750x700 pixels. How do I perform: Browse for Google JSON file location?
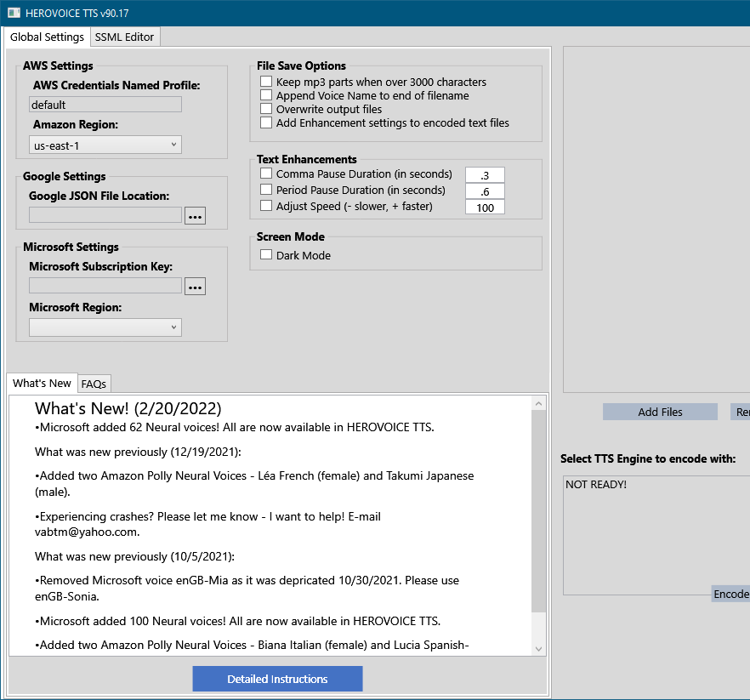click(x=196, y=216)
